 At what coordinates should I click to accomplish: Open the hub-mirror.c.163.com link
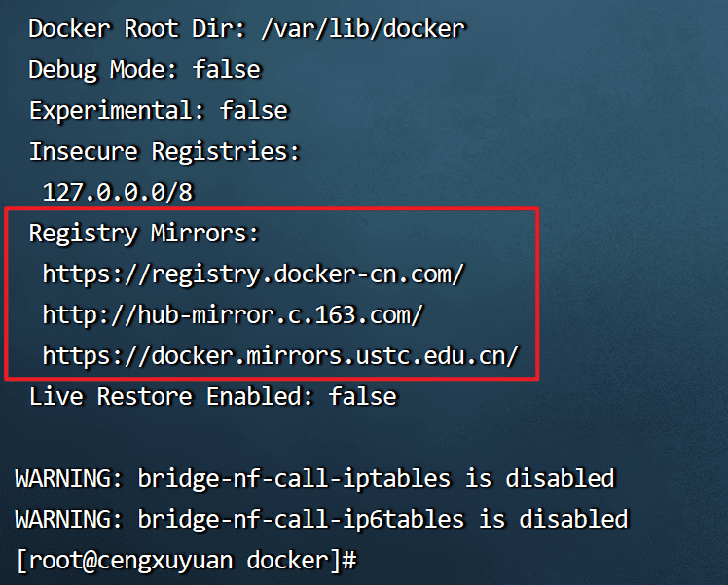[234, 315]
